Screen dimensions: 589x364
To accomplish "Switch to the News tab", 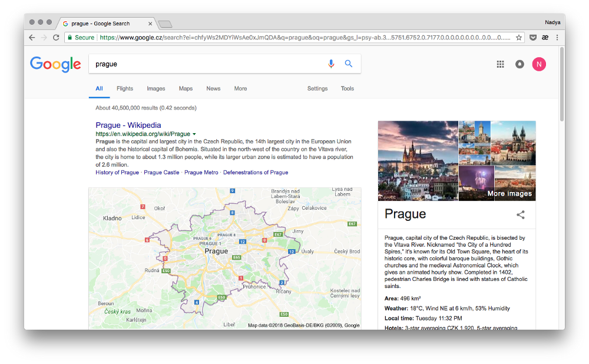I will point(213,89).
